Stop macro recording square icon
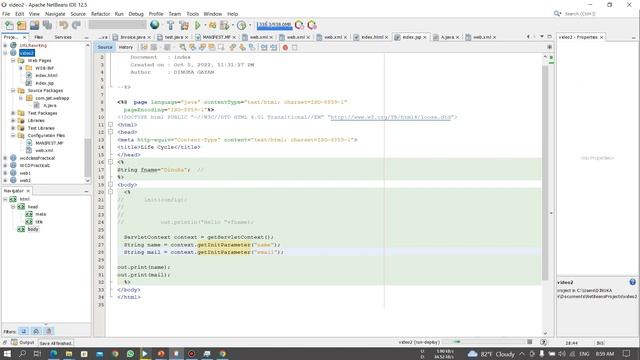Image resolution: width=640 pixels, height=360 pixels. point(295,47)
